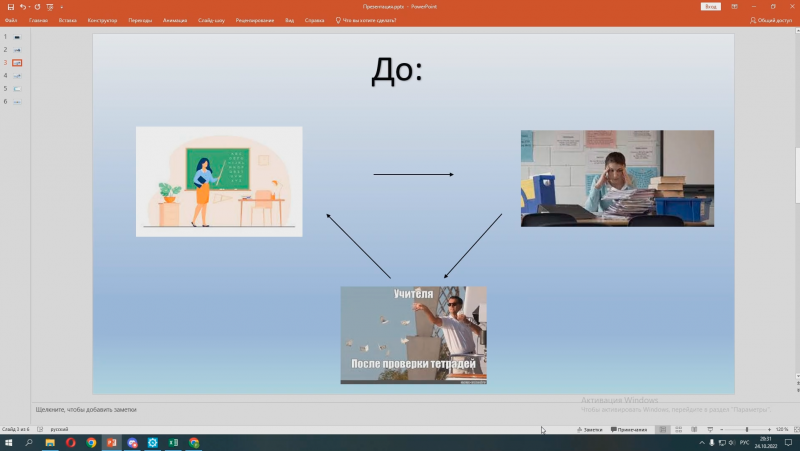Click the Вход sign-in button
The height and width of the screenshot is (451, 800).
click(x=711, y=7)
